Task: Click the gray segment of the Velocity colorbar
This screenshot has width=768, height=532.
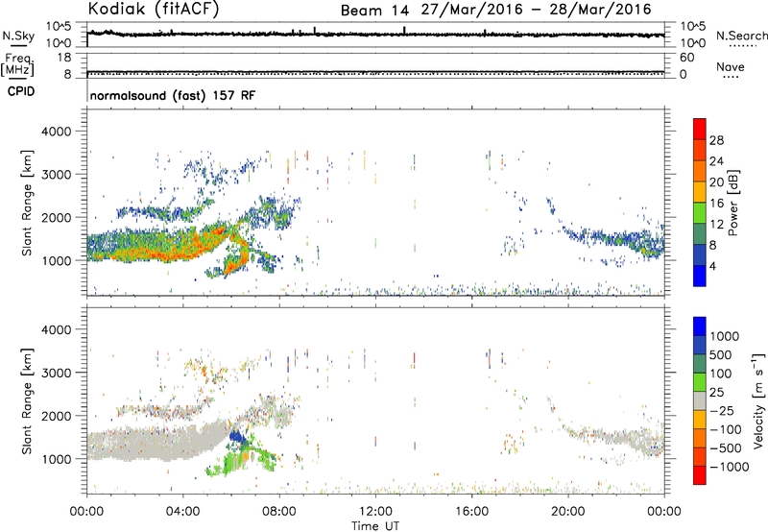Action: point(700,400)
